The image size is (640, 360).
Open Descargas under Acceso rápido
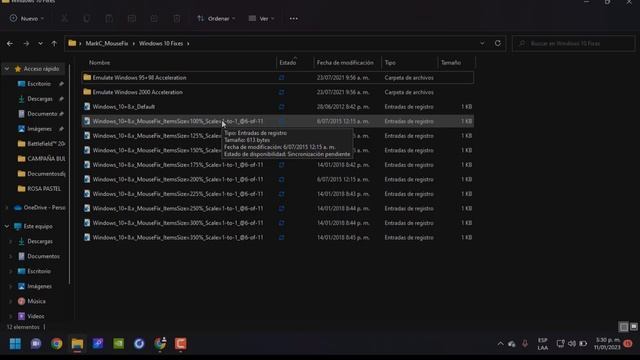tap(40, 99)
